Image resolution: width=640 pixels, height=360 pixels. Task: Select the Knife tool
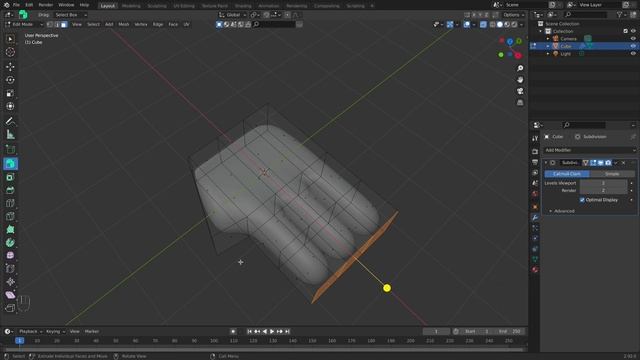[x=10, y=216]
